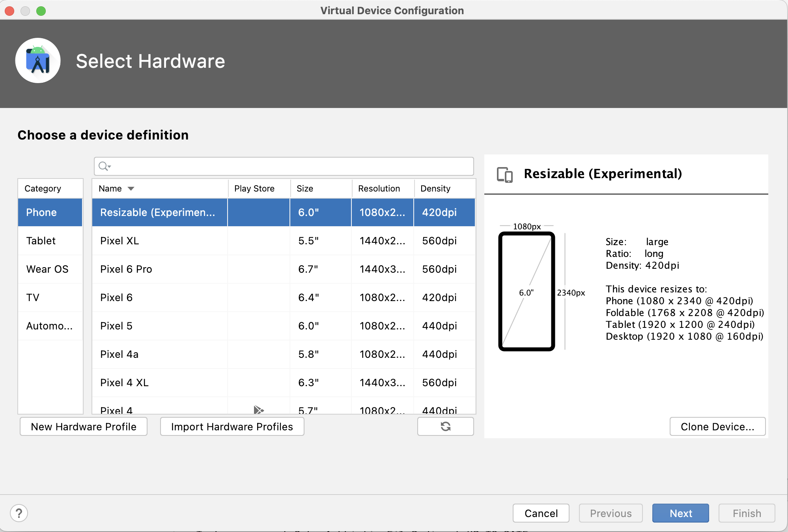The width and height of the screenshot is (788, 532).
Task: Open the TV category
Action: (x=33, y=298)
